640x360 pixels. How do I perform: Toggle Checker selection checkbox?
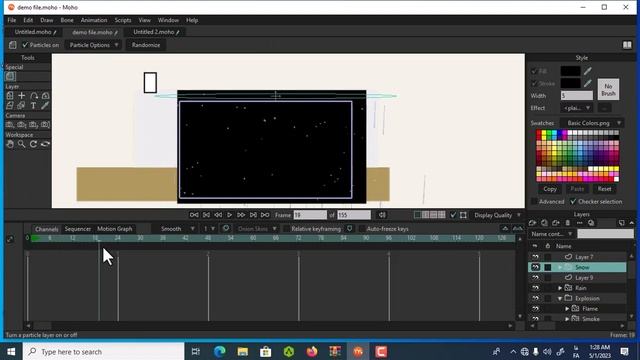(x=573, y=202)
